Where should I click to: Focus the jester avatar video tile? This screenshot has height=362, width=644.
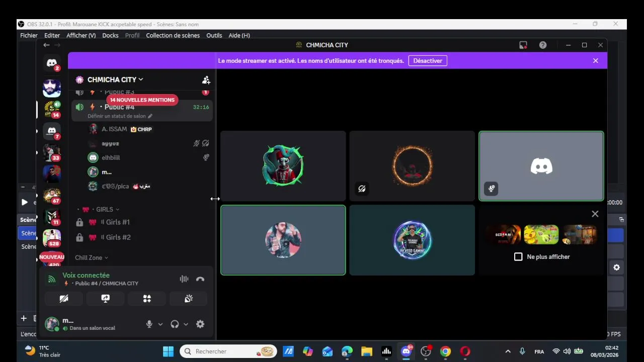click(x=283, y=166)
